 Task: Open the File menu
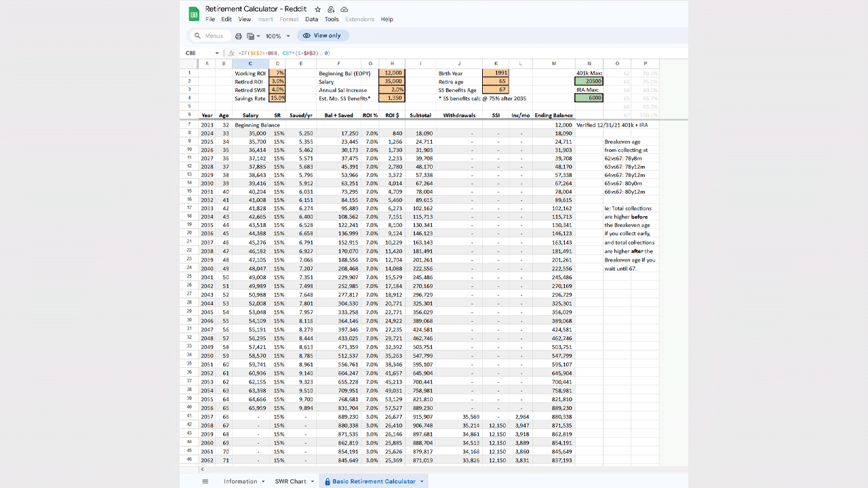pos(210,20)
